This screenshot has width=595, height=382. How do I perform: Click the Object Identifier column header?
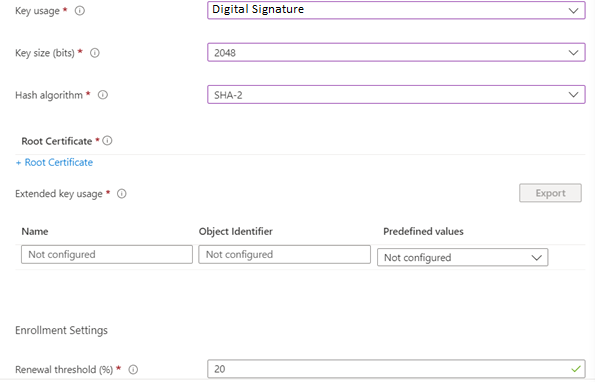pyautogui.click(x=236, y=231)
